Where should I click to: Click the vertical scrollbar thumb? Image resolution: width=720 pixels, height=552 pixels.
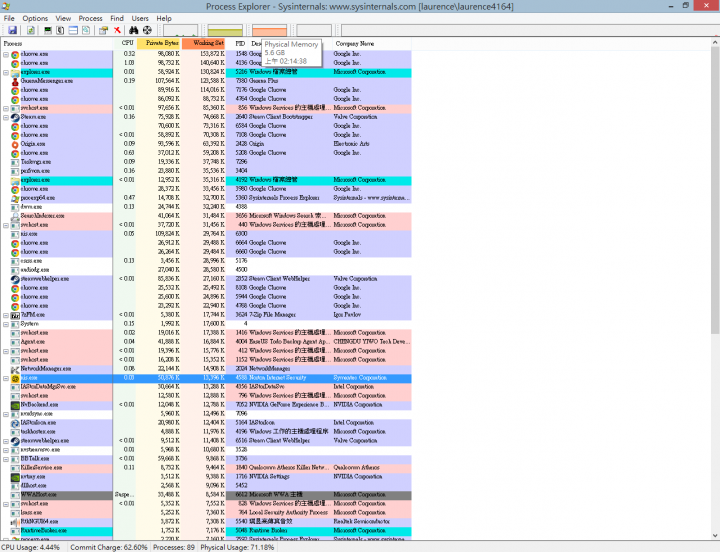[715, 190]
